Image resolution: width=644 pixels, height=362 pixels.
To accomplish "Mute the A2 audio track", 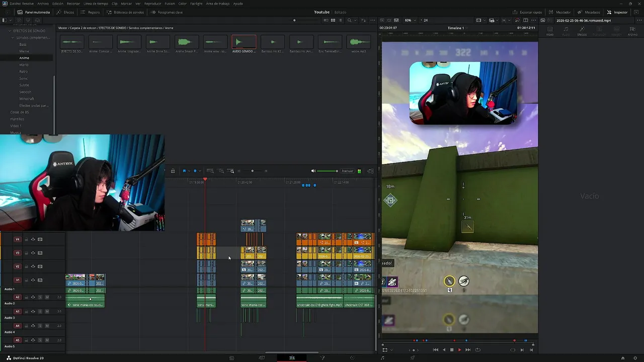I will pos(47,297).
